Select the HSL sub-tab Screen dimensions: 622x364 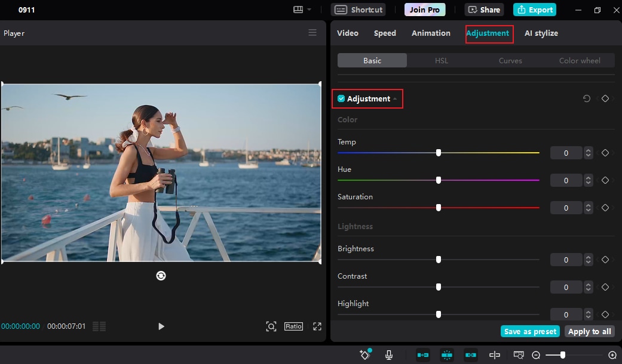[441, 60]
